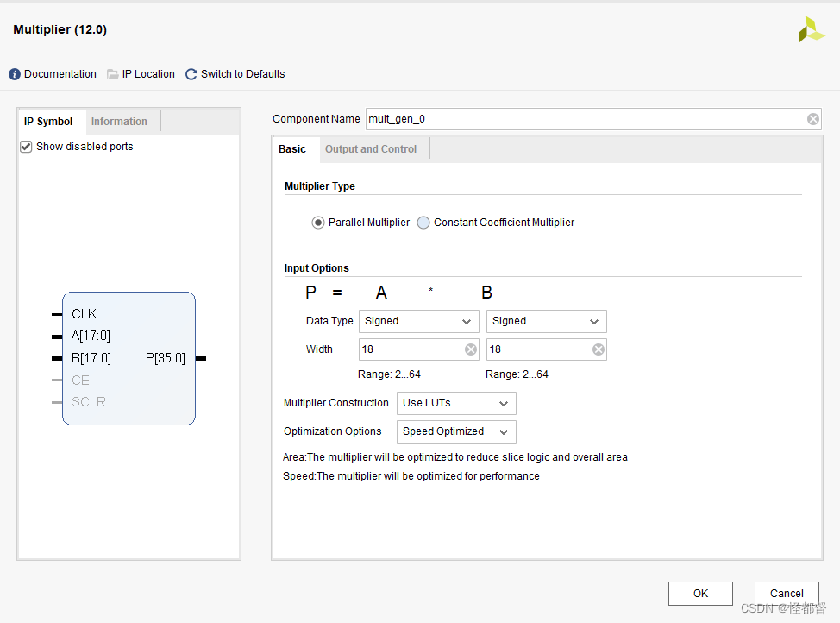
Task: Click the Cancel button
Action: click(x=787, y=594)
